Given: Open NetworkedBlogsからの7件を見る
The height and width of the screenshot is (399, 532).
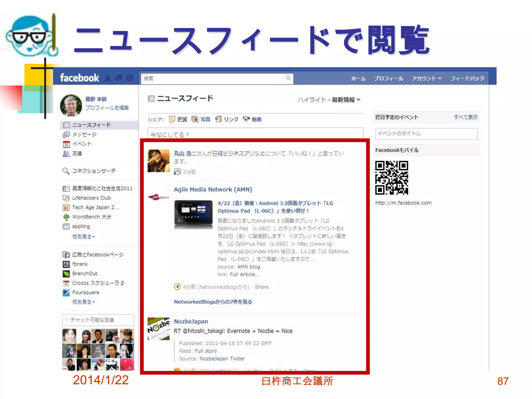Looking at the screenshot, I should point(213,302).
